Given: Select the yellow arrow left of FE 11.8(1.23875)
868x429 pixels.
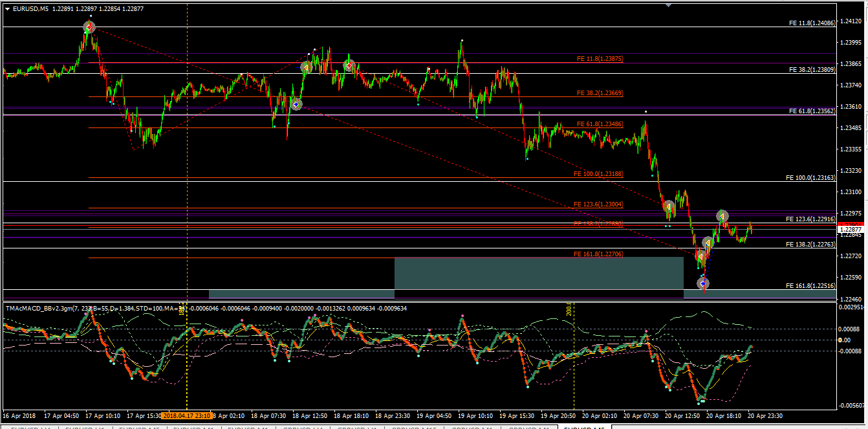Looking at the screenshot, I should click(x=307, y=67).
